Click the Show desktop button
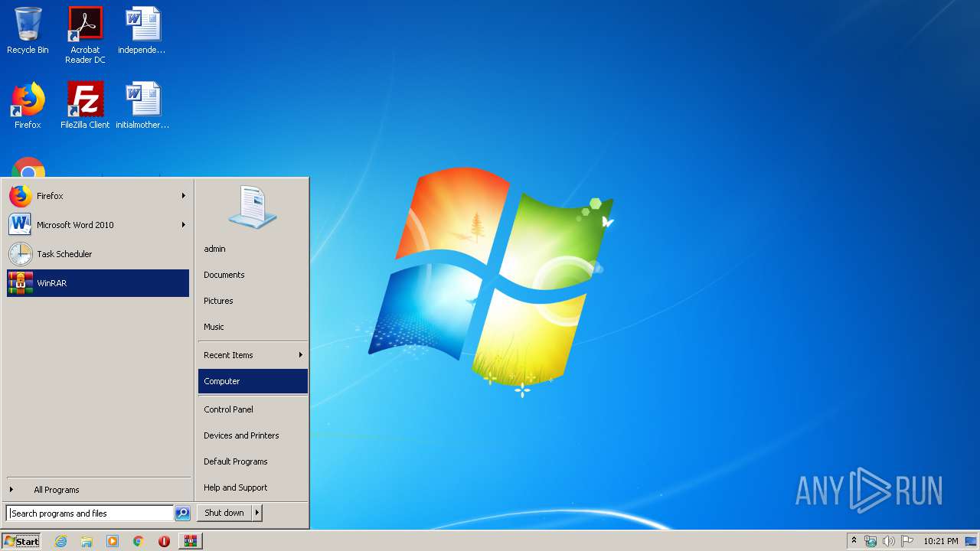Viewport: 980px width, 551px height. (971, 541)
